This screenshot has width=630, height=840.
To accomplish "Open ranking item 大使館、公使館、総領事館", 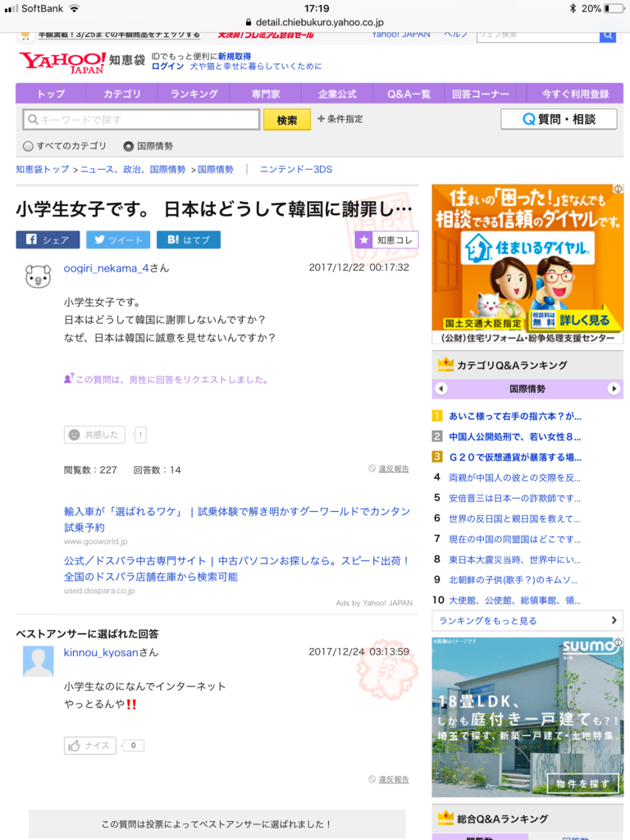I will (515, 600).
